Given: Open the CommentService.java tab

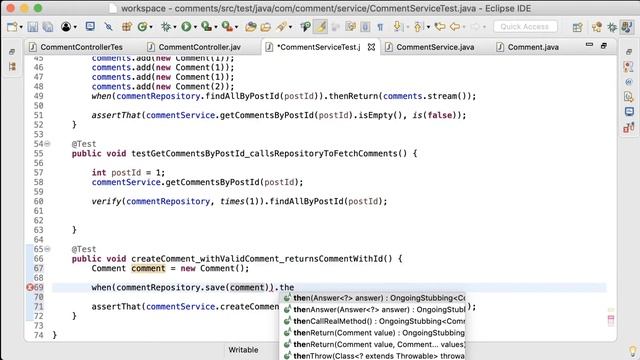Looking at the screenshot, I should 435,47.
